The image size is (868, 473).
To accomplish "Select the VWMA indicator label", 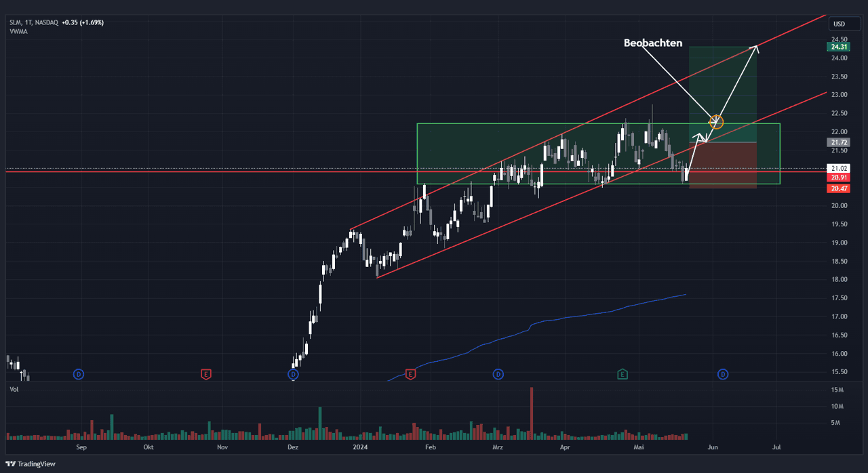I will pyautogui.click(x=17, y=31).
